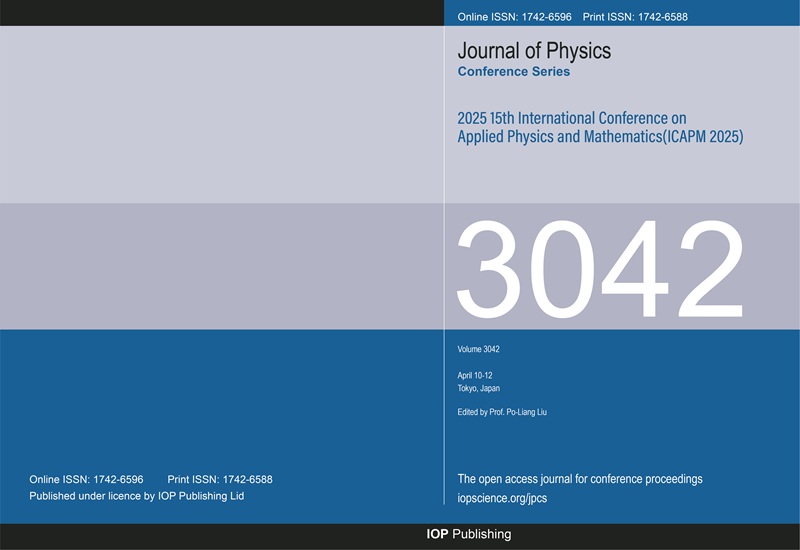800x550 pixels.
Task: Click the 'IOP Publishing' logo text
Action: click(x=468, y=534)
